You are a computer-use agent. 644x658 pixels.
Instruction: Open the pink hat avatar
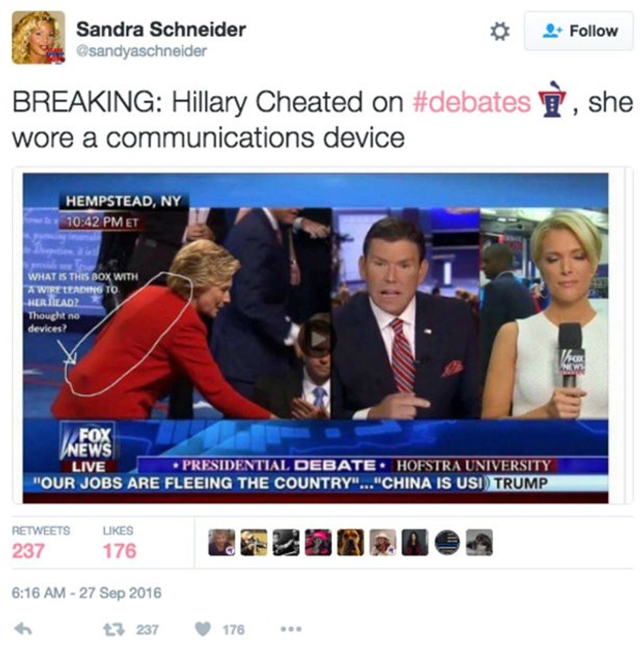coord(318,542)
